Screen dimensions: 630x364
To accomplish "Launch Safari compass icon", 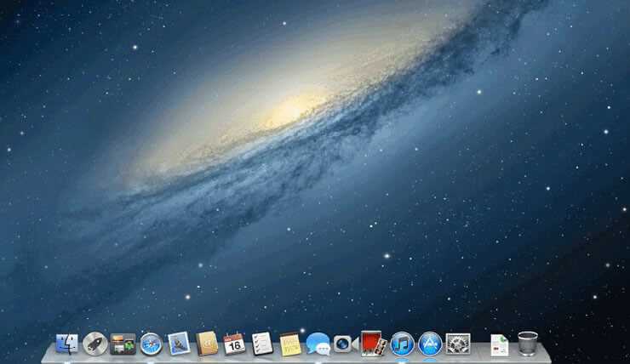I will coord(151,344).
